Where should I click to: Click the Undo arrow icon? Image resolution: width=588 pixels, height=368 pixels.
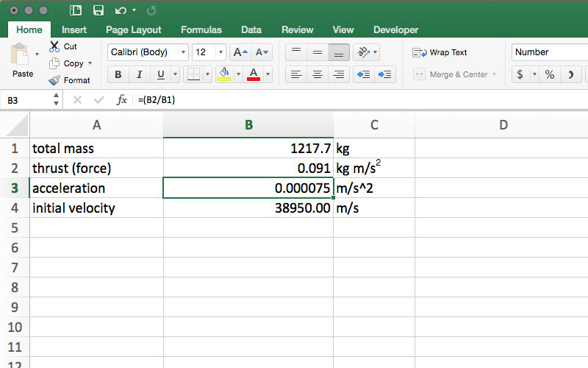[120, 10]
